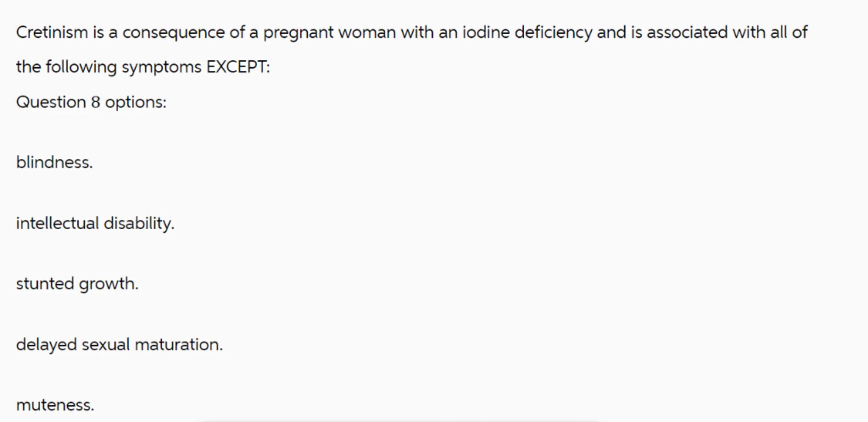Select the "blindness." answer option
This screenshot has width=868, height=422.
coord(54,162)
